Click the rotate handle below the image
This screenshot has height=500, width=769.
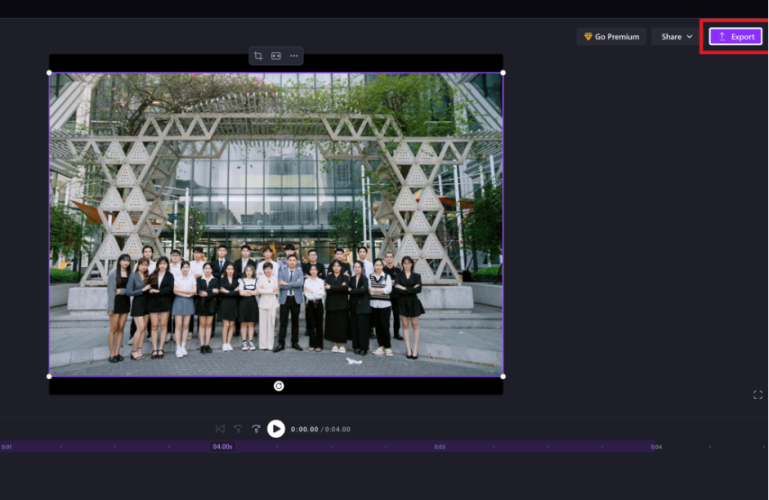coord(279,386)
